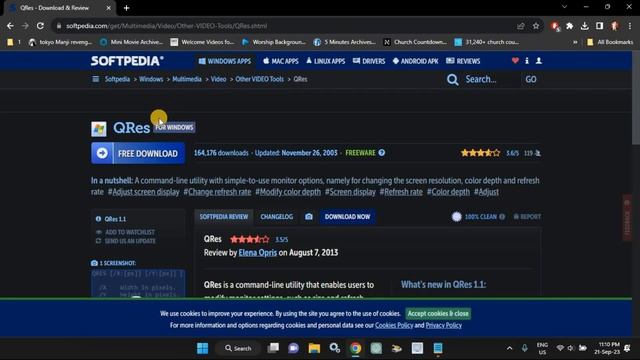Click the search magnifier icon
This screenshot has height=360, width=640.
tap(452, 79)
